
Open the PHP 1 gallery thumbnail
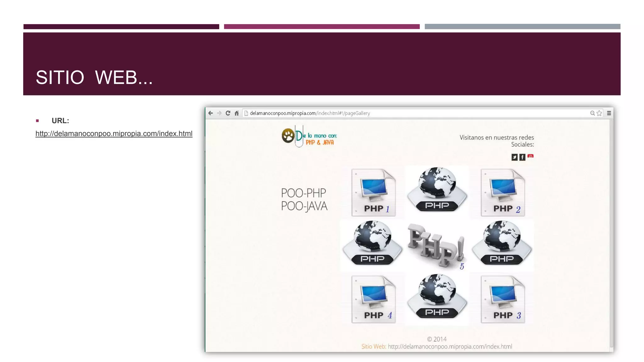[x=373, y=192]
